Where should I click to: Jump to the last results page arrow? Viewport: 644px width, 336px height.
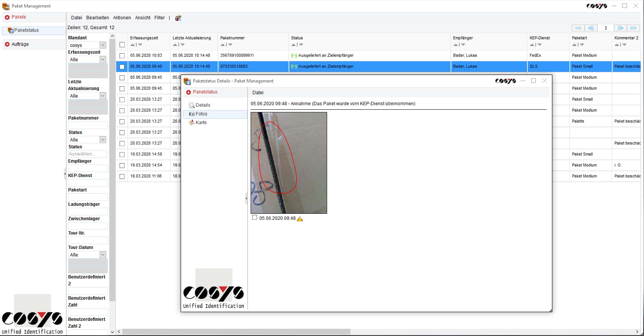point(633,28)
